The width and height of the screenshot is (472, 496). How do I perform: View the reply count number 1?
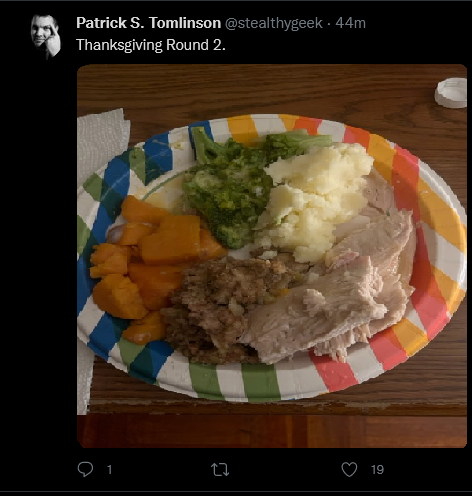(x=109, y=470)
